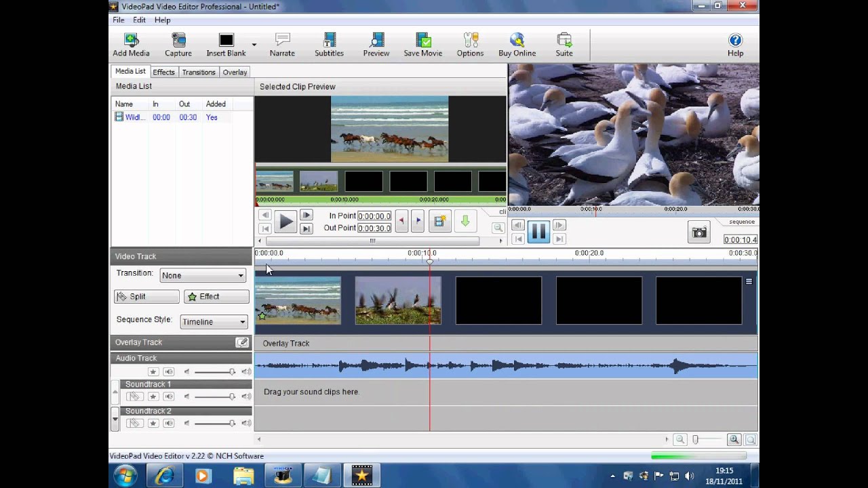Toggle mute on the Audio Track

pyautogui.click(x=169, y=371)
